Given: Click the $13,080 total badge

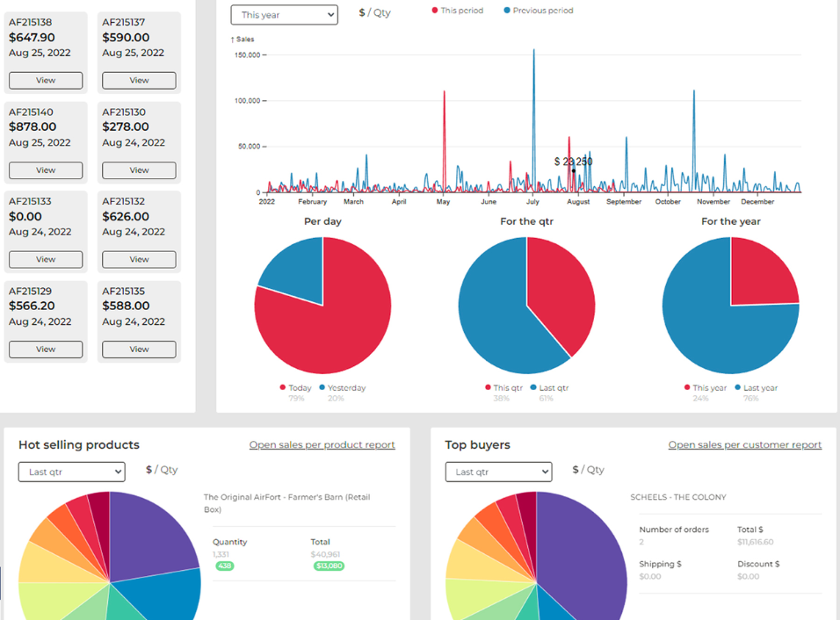Looking at the screenshot, I should (x=329, y=566).
